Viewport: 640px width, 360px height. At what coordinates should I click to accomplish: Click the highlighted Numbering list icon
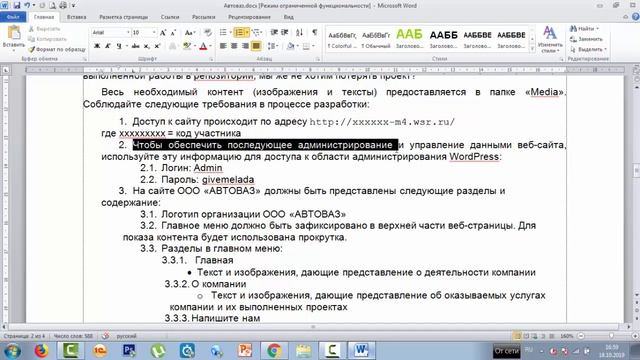coord(240,32)
